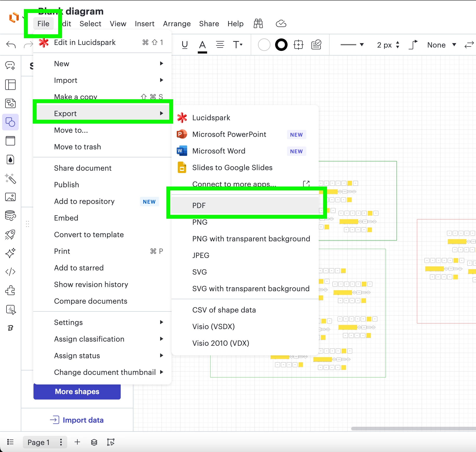Open the line style dropdown

pos(352,45)
